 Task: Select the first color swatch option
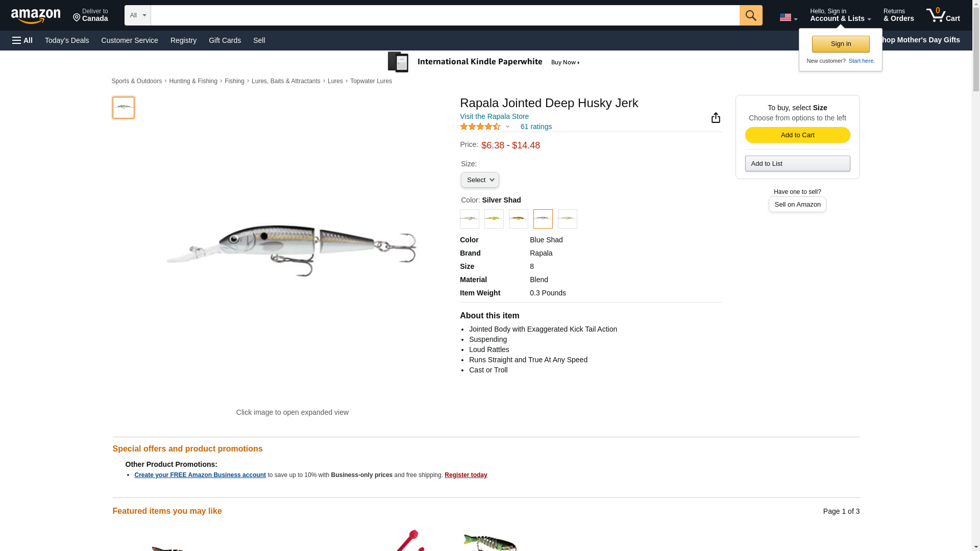[469, 219]
